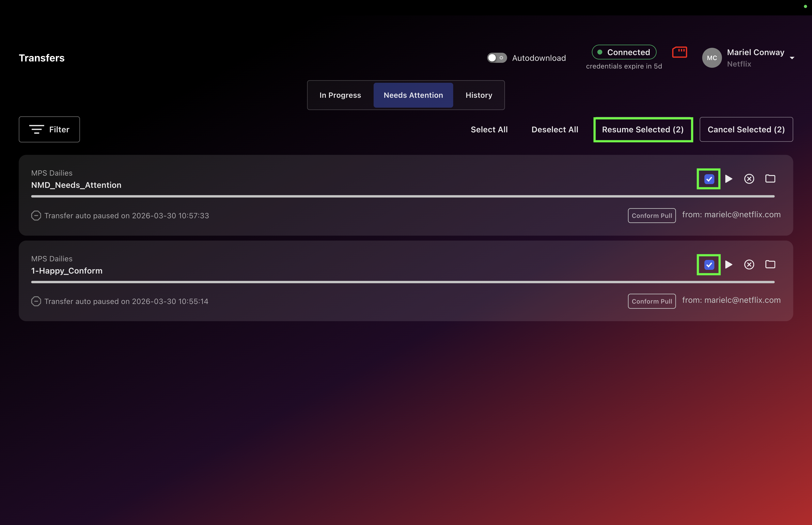Click the MC user avatar
The width and height of the screenshot is (812, 525).
pos(712,58)
